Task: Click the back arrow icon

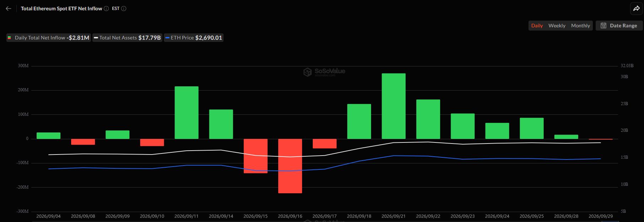Action: pos(9,9)
